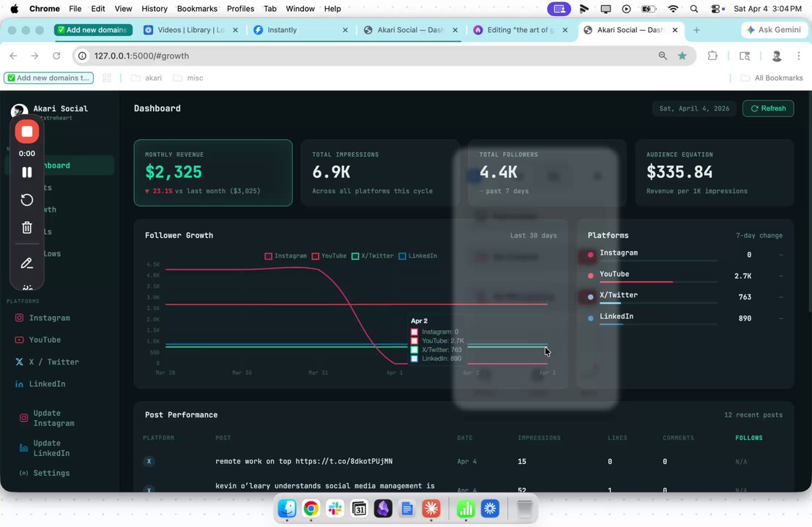Click the Monthly Revenue $2,325 card

click(213, 173)
